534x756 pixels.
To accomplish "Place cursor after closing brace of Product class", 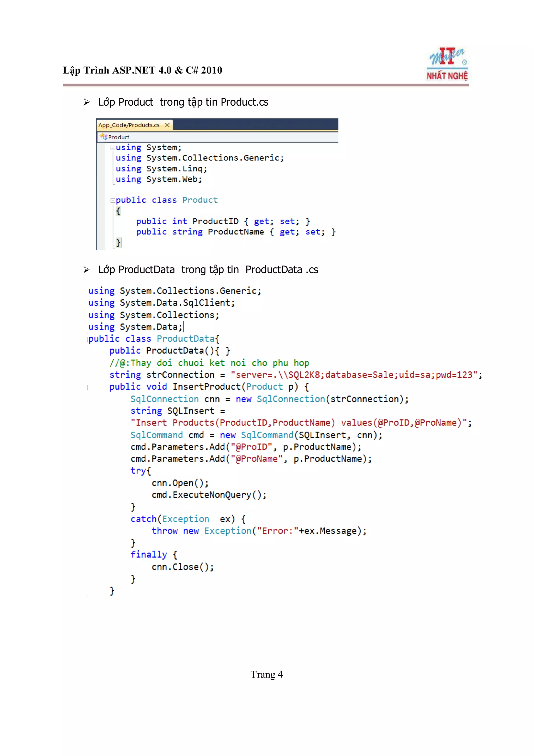I will coord(122,243).
